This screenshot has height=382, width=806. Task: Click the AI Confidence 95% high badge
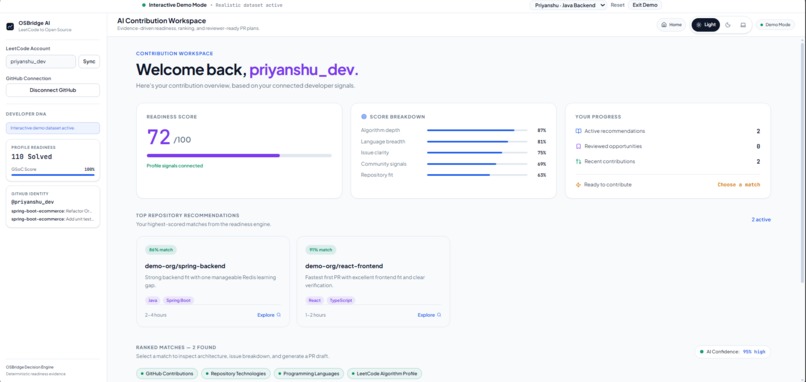(732, 352)
